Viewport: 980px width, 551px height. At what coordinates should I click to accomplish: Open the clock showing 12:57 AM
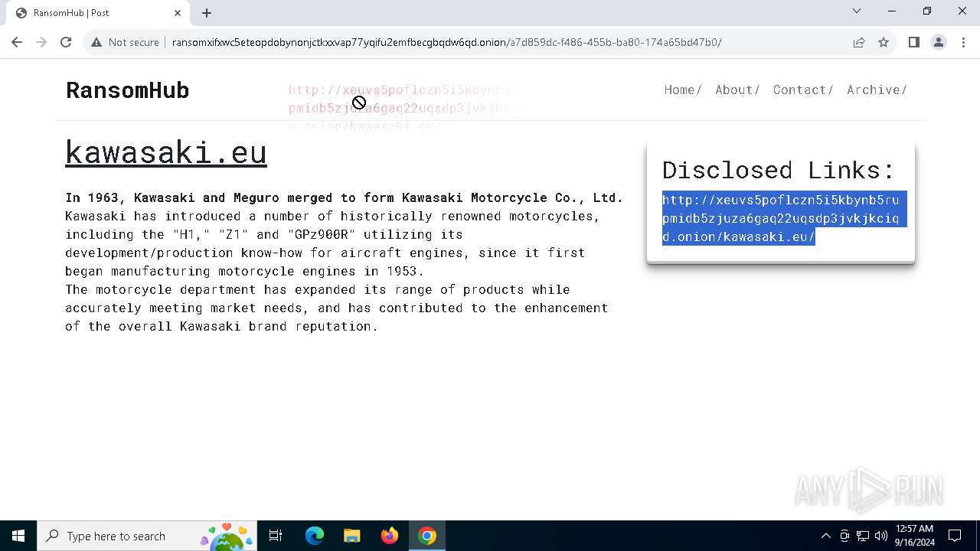click(915, 536)
